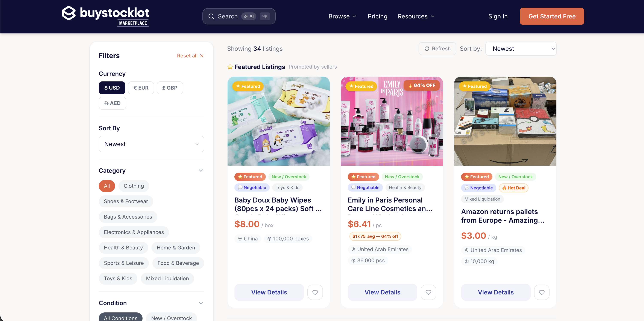Switch currency to EUR
644x321 pixels.
tap(141, 88)
